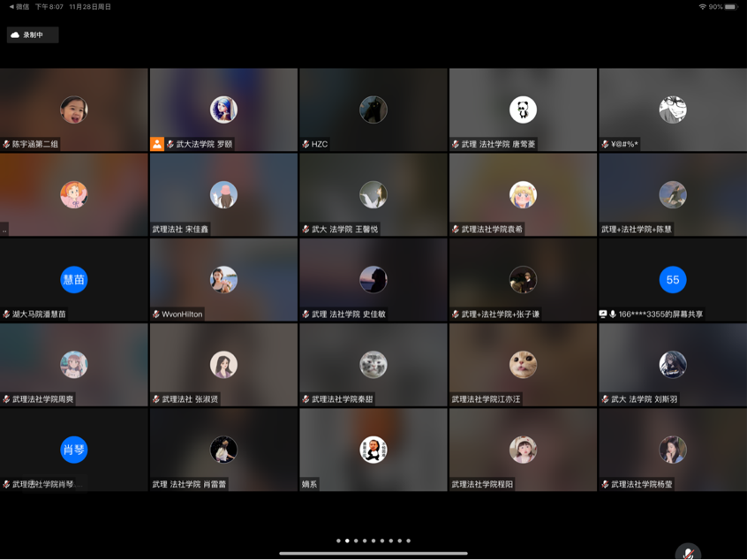The height and width of the screenshot is (560, 747).
Task: Click the 武理法社学院杨莹 participant tile
Action: 672,450
